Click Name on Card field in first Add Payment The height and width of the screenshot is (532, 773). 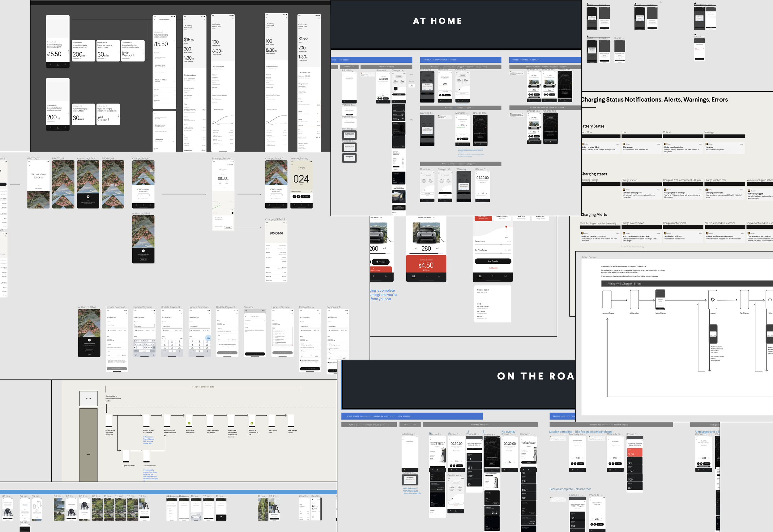coord(117,326)
